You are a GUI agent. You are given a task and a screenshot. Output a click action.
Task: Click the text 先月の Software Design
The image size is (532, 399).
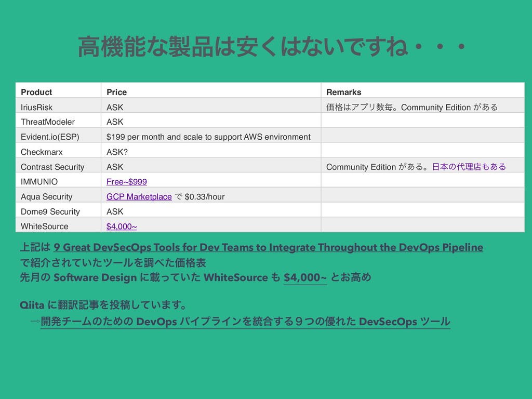click(x=78, y=277)
